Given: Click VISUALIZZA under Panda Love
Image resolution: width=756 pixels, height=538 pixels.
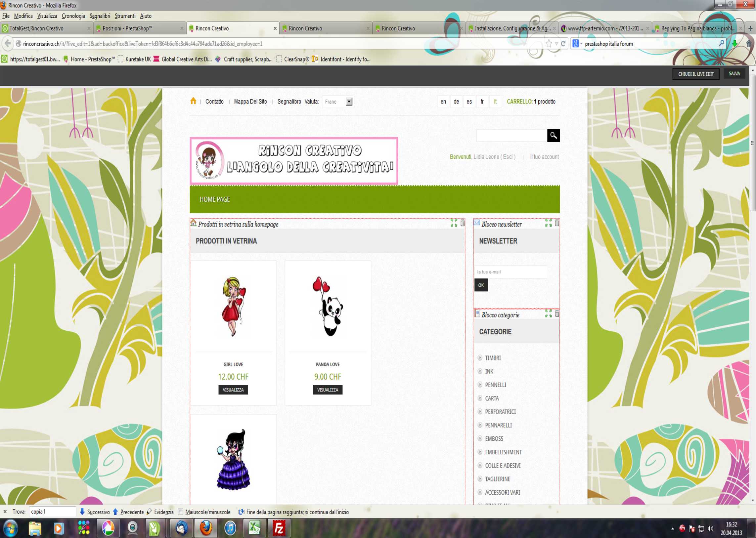Looking at the screenshot, I should tap(328, 390).
